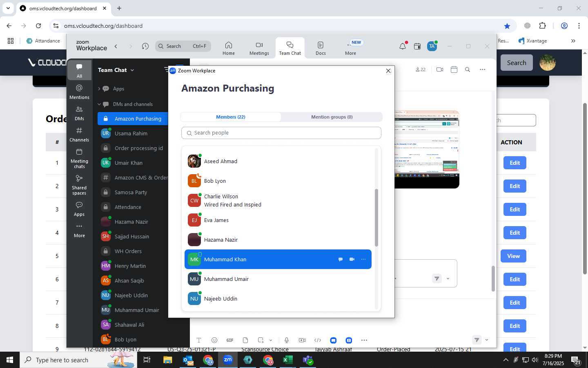Insert code snippet icon
Viewport: 588px width, 368px height.
pyautogui.click(x=318, y=340)
